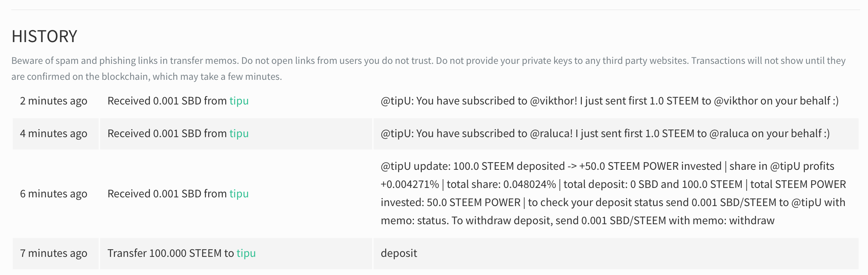Select the '6 minutes ago' timestamp
The image size is (868, 275).
click(x=54, y=194)
